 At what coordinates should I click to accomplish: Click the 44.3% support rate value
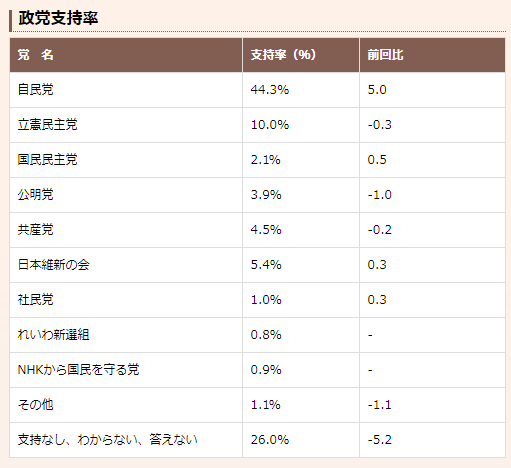click(x=270, y=90)
